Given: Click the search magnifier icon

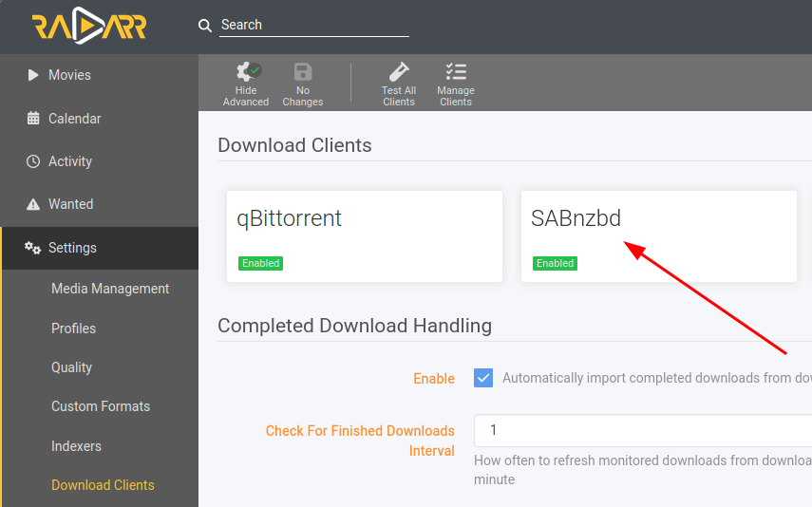Looking at the screenshot, I should (x=205, y=26).
